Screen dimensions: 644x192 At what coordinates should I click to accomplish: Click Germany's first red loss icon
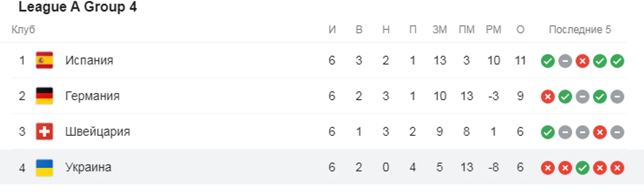(547, 96)
